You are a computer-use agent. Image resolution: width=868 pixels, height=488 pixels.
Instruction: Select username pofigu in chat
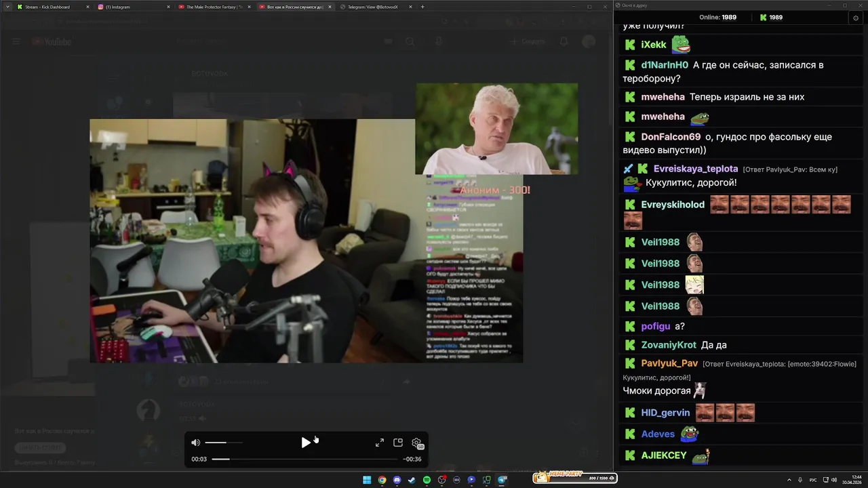[655, 327]
